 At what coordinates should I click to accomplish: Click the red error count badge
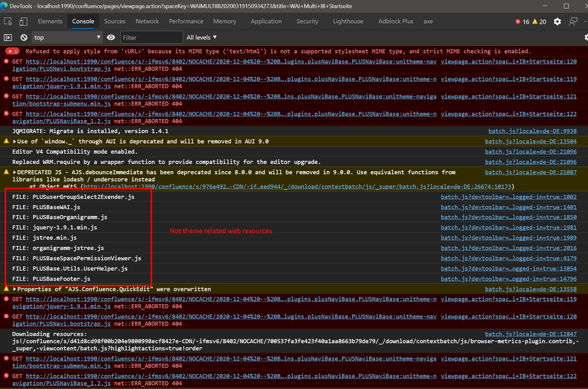(521, 22)
